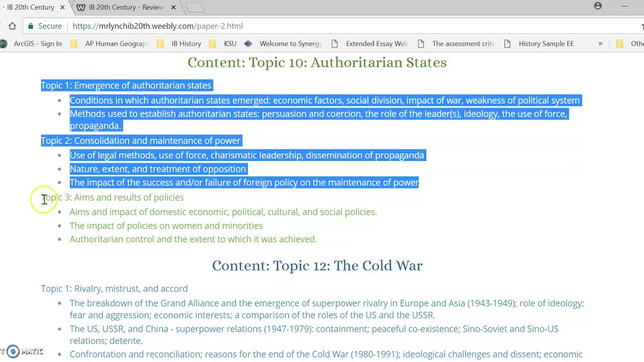Click bullet on breakdown of the Grand Alliance

(327, 309)
